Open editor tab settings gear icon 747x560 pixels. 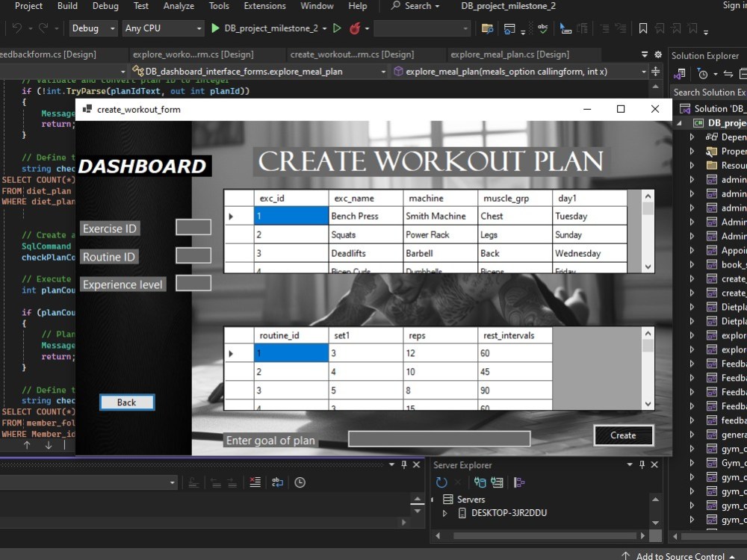pyautogui.click(x=658, y=55)
